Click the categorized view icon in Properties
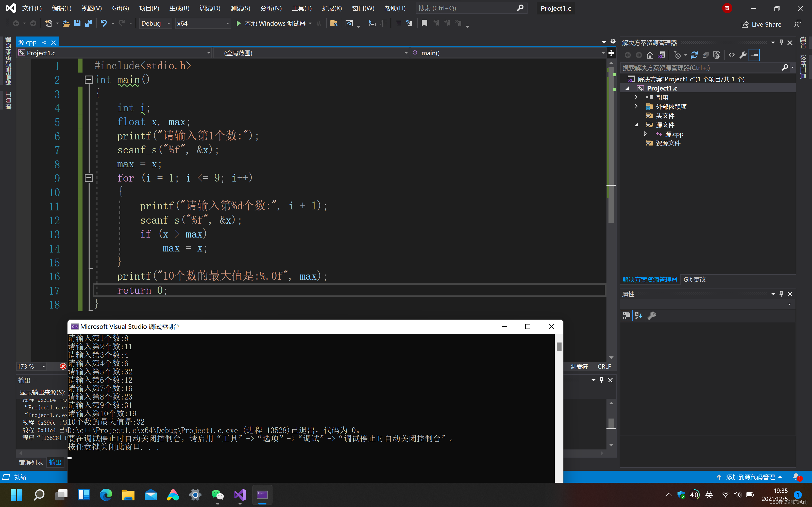 click(x=627, y=316)
